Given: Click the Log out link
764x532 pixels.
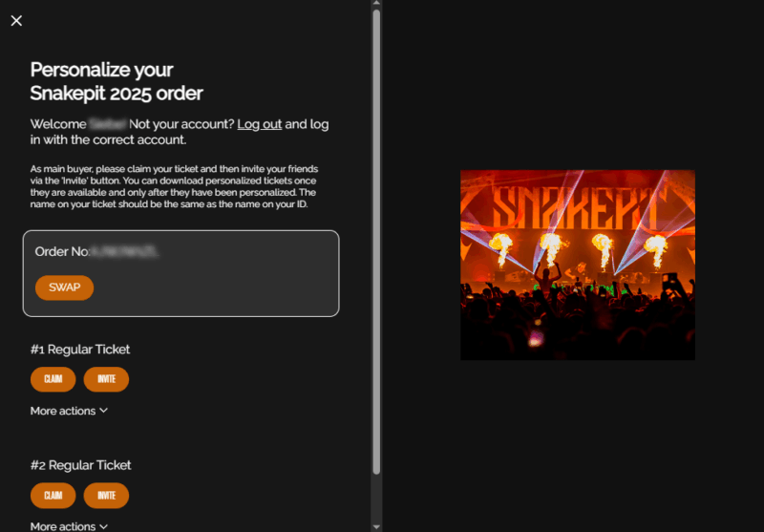Looking at the screenshot, I should click(259, 124).
